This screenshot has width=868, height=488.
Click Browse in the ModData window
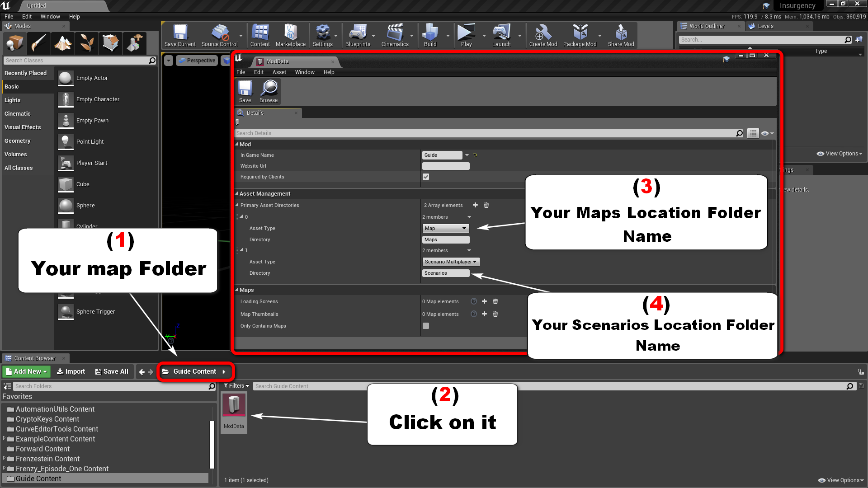(269, 92)
